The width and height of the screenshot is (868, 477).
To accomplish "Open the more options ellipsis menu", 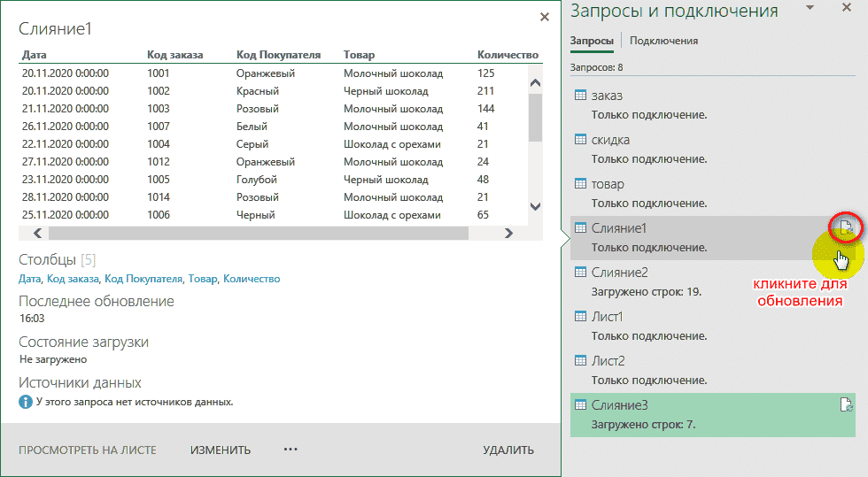I will pyautogui.click(x=291, y=450).
